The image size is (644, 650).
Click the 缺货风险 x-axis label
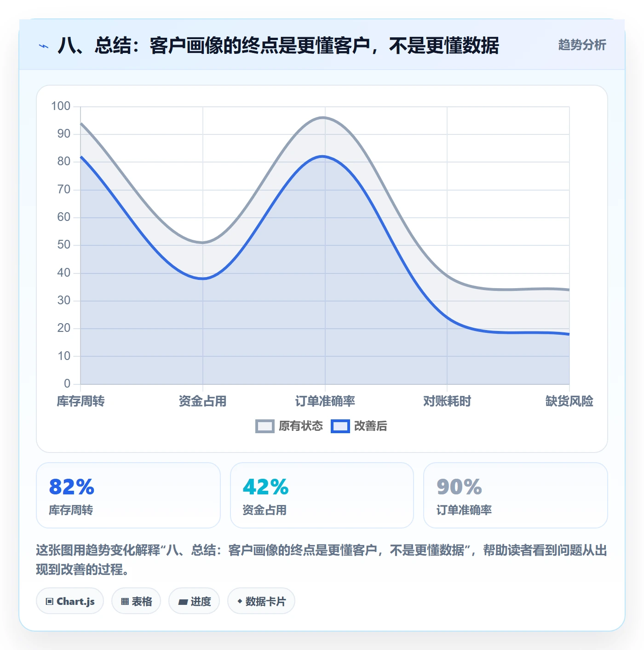pyautogui.click(x=569, y=401)
